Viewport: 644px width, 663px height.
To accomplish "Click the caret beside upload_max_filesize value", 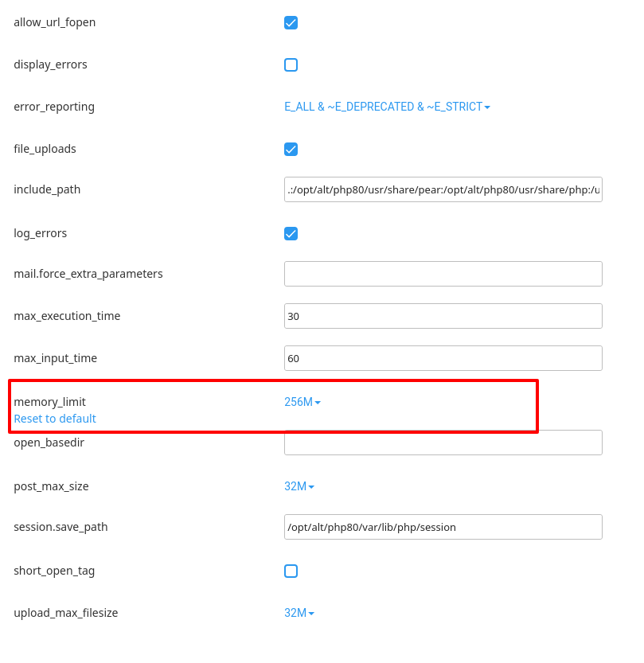I will 311,614.
